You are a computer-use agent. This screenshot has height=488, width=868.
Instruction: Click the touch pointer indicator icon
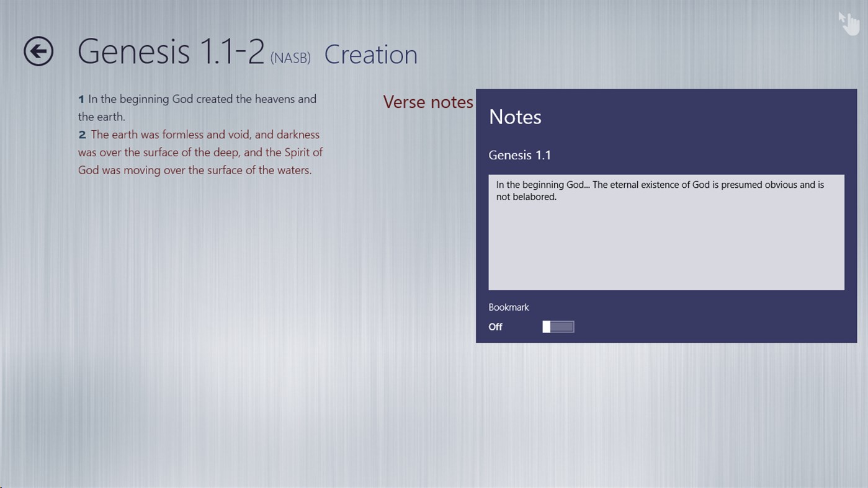pyautogui.click(x=848, y=22)
